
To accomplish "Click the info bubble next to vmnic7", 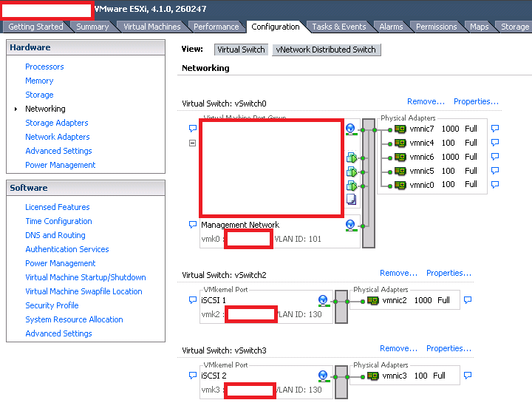I will tap(495, 129).
